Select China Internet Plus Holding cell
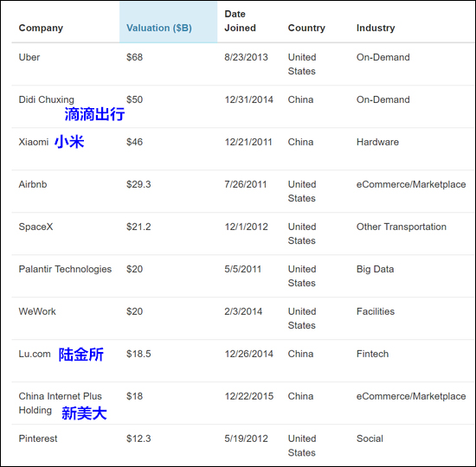 point(60,403)
